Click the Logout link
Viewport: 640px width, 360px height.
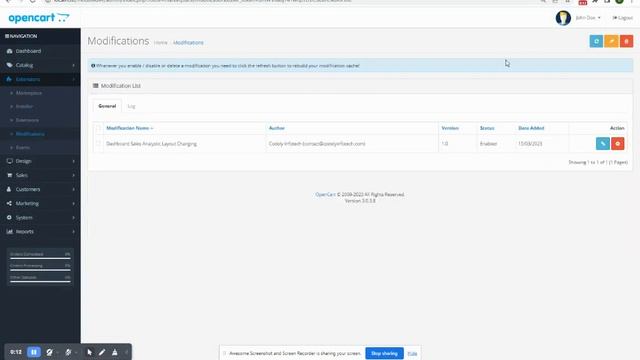click(x=622, y=18)
